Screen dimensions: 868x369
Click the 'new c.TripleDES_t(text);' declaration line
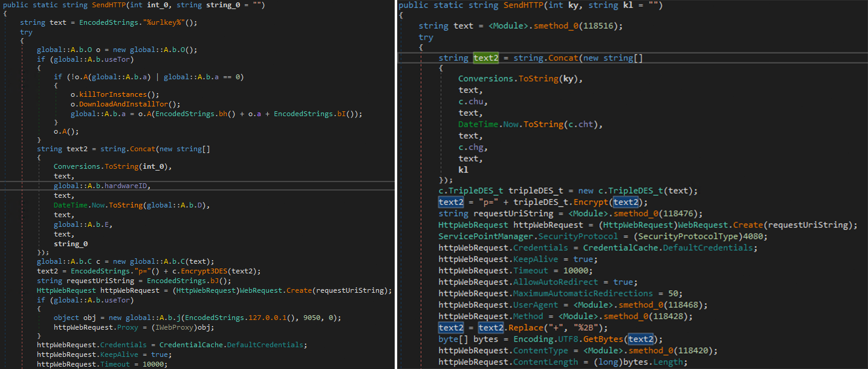pos(568,191)
